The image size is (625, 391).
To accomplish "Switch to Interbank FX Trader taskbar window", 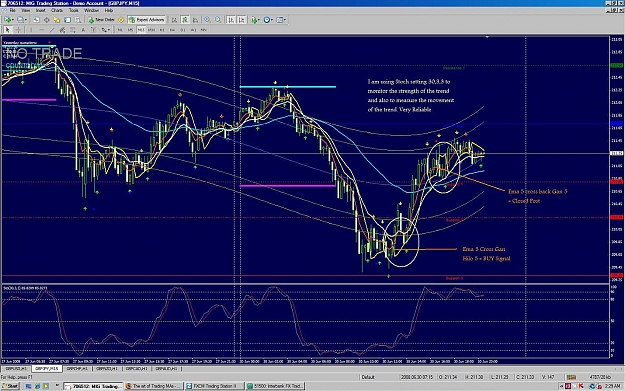I will pyautogui.click(x=275, y=386).
